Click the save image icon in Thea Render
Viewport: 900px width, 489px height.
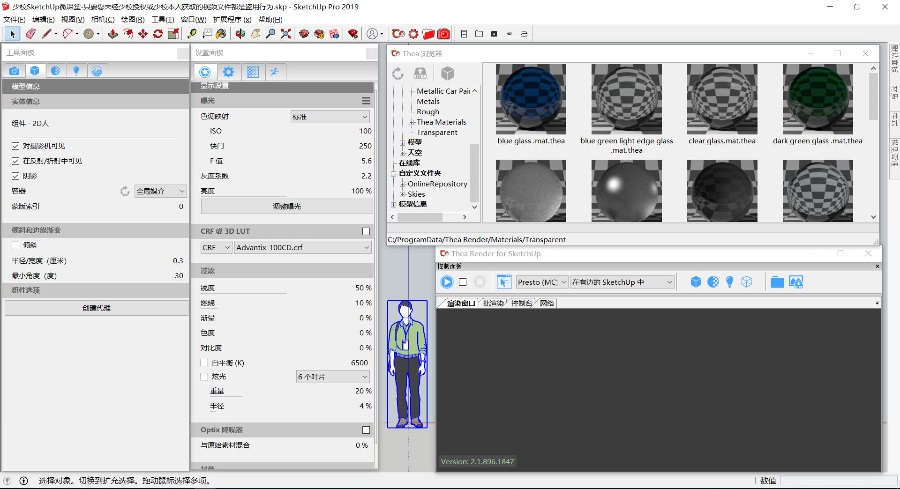point(796,282)
